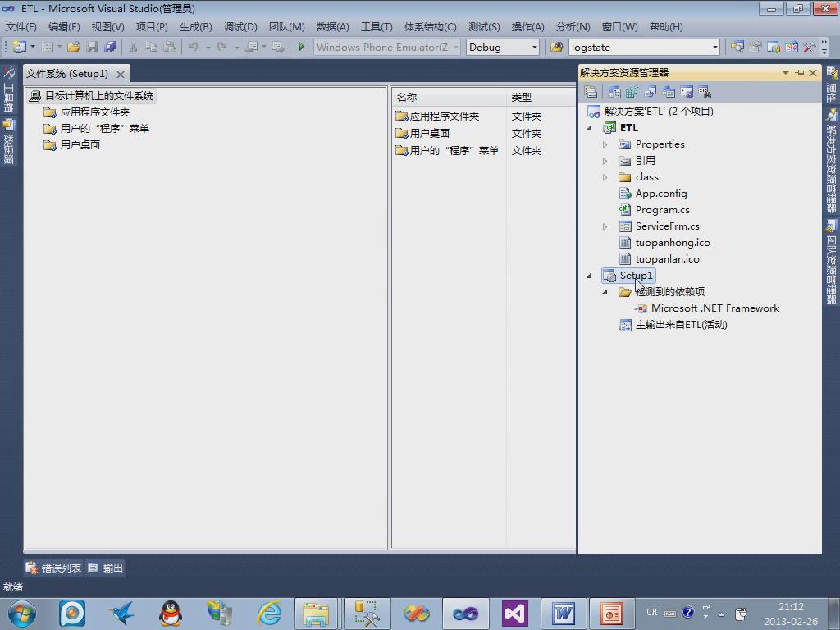Select Program.cs in Solution Explorer
This screenshot has height=630, width=840.
point(662,210)
